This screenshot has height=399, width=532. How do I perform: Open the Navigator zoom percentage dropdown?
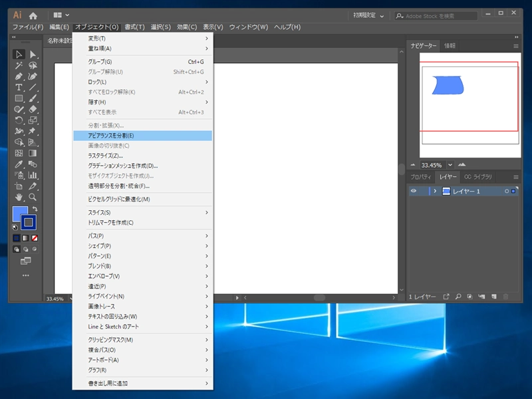click(x=450, y=165)
